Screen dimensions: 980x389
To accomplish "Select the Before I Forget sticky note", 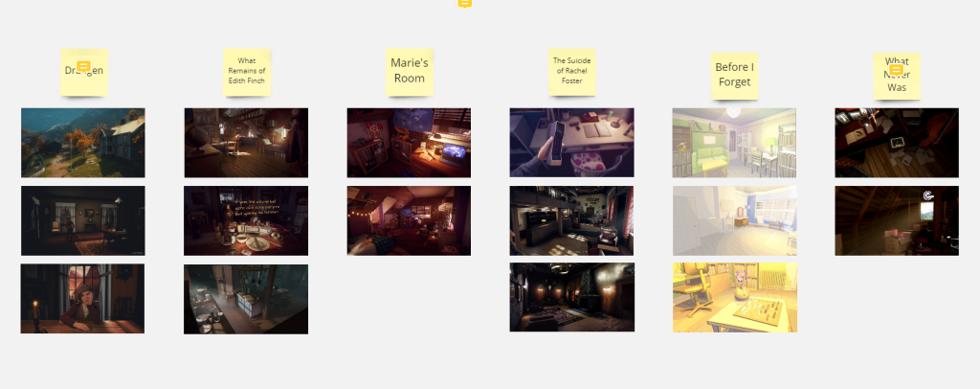I will 734,76.
